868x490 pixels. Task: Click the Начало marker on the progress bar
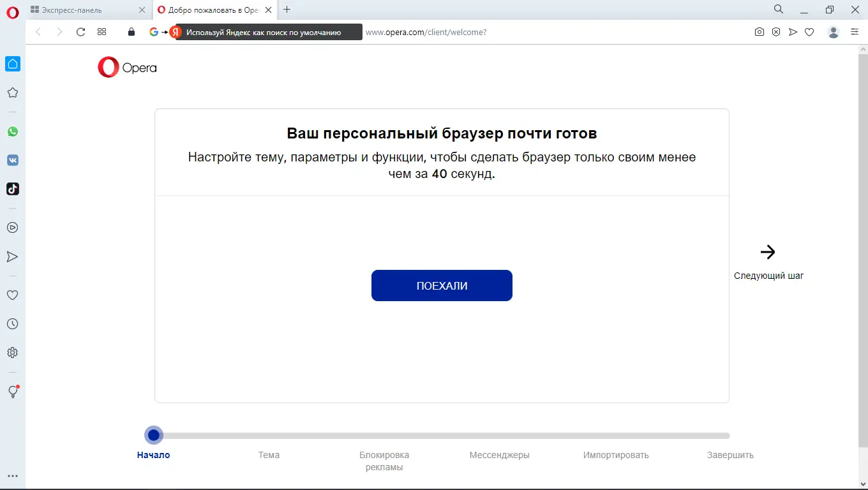pos(153,435)
